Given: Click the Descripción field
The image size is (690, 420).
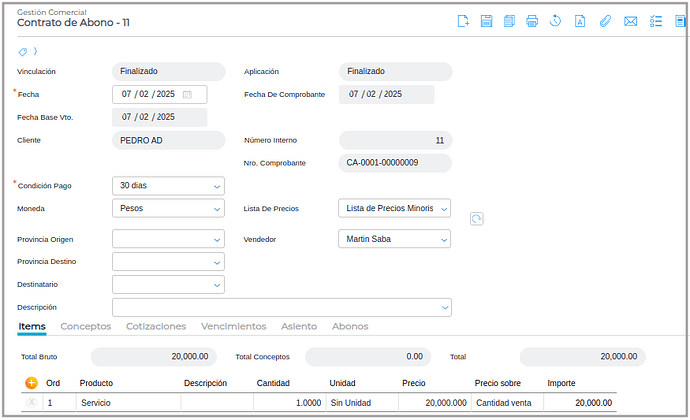Looking at the screenshot, I should (281, 307).
